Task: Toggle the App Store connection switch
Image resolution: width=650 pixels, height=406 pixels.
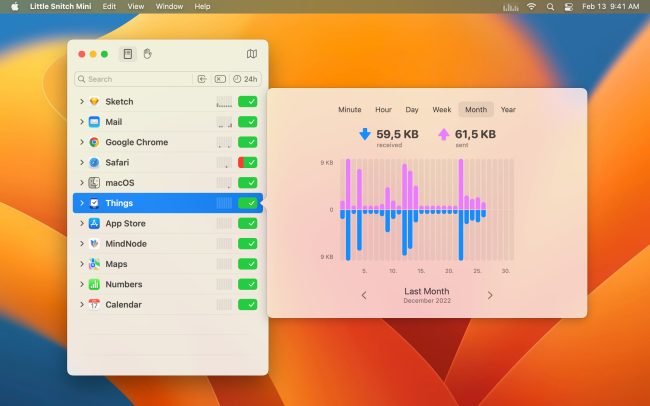Action: [x=247, y=224]
